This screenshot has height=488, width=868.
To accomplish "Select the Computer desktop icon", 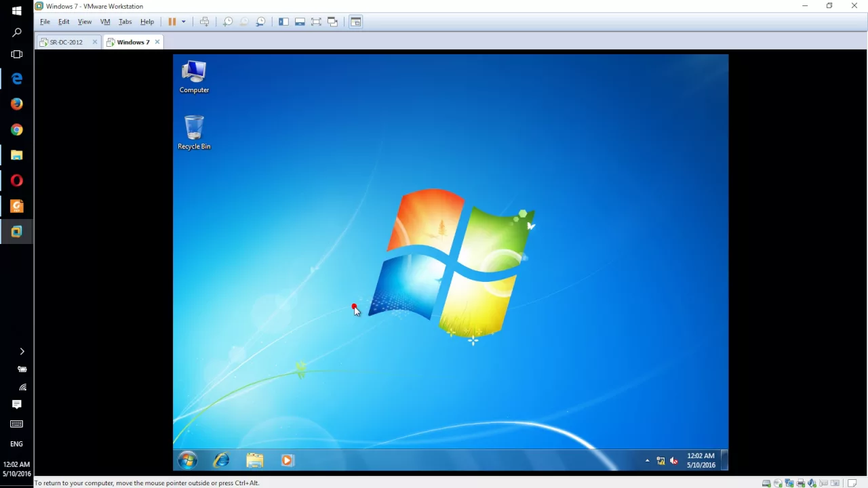I will (x=194, y=77).
